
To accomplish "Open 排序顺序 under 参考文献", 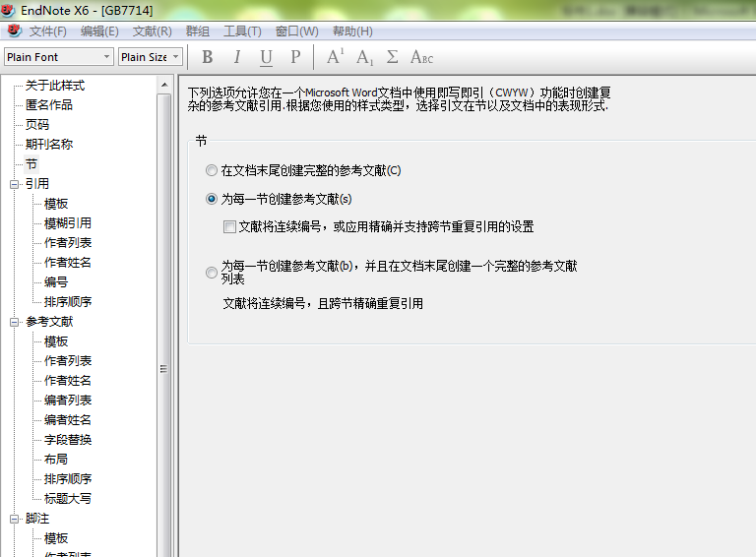I will (x=68, y=479).
